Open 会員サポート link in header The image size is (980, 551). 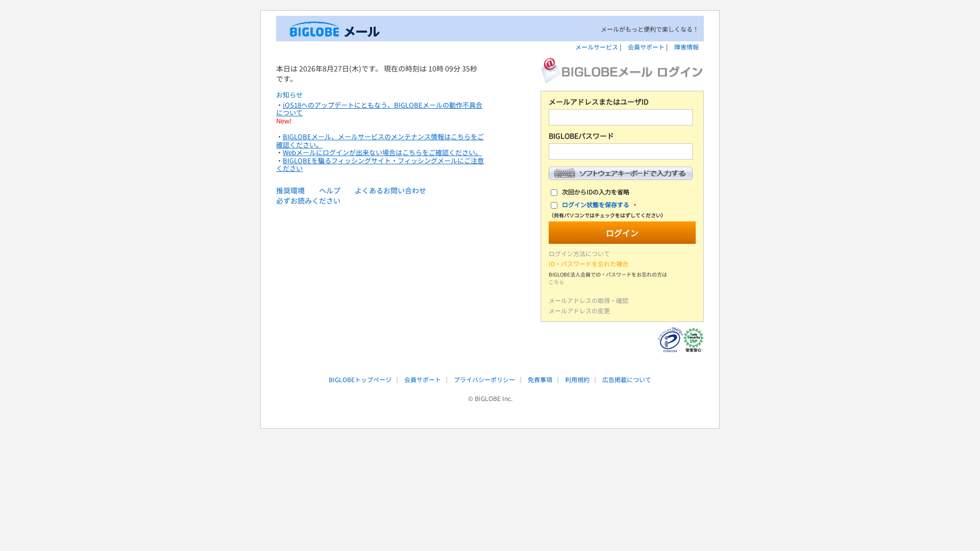(x=646, y=47)
